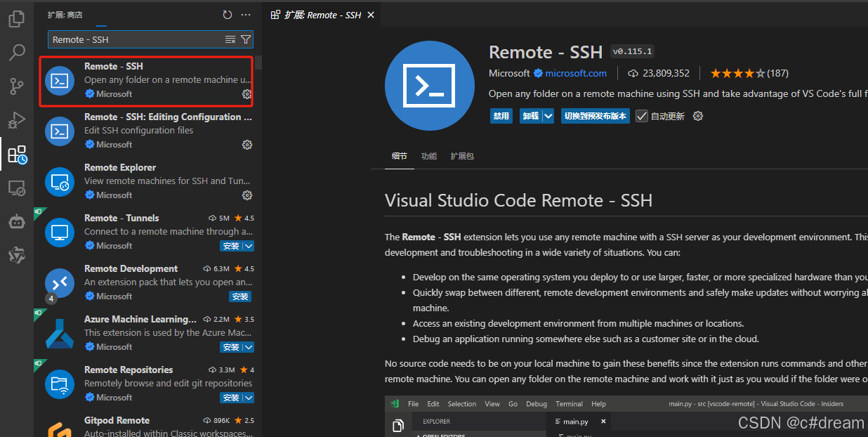
Task: Click the bottom activity bar icon below the robot
Action: tap(17, 255)
